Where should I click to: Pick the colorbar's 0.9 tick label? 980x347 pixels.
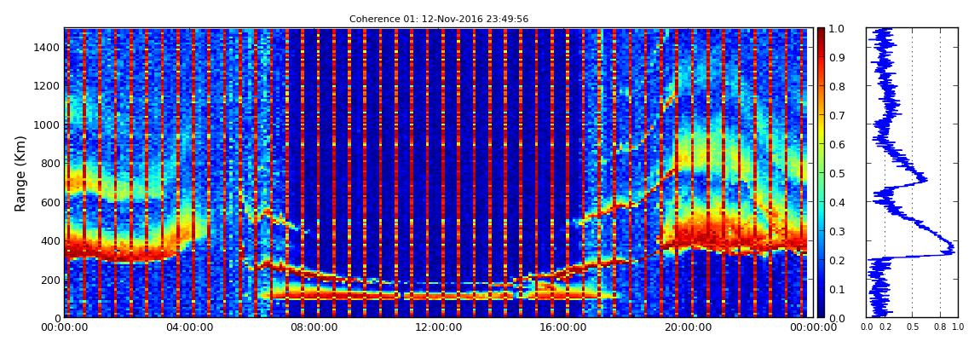pyautogui.click(x=838, y=57)
